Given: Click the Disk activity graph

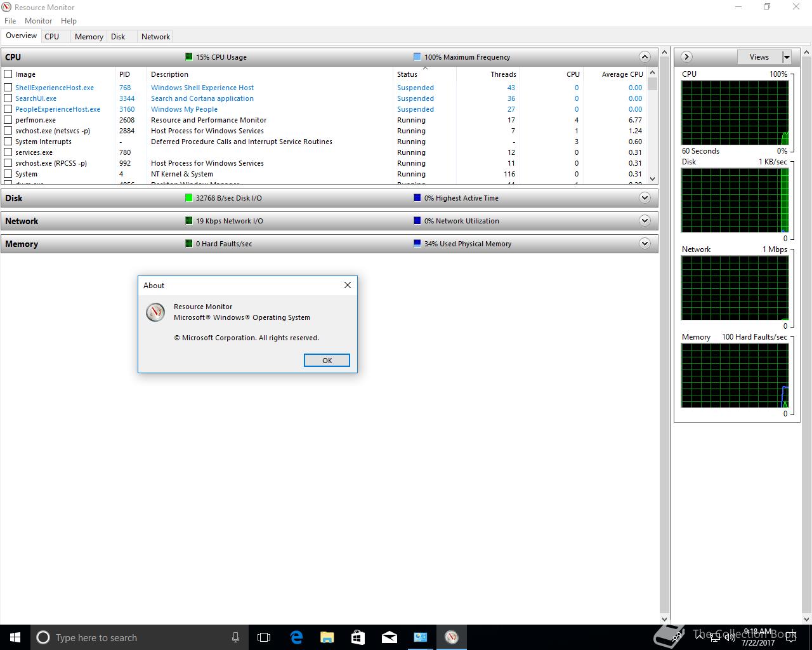Looking at the screenshot, I should [x=735, y=200].
